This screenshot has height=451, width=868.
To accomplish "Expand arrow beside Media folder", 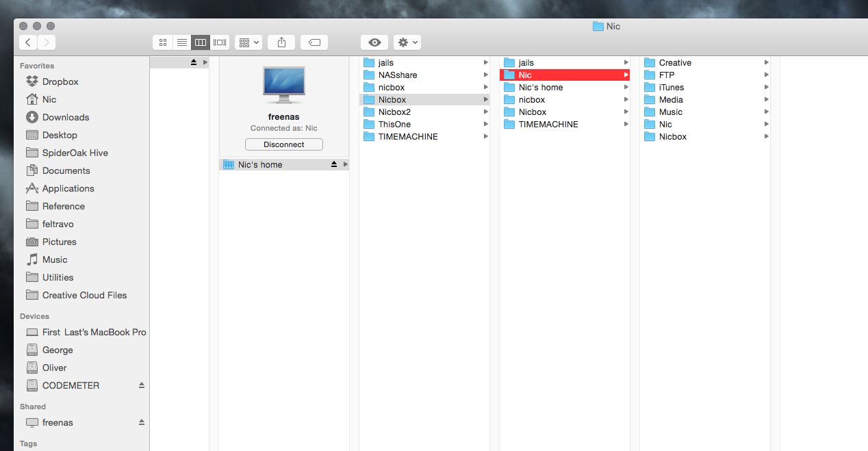I will [767, 99].
